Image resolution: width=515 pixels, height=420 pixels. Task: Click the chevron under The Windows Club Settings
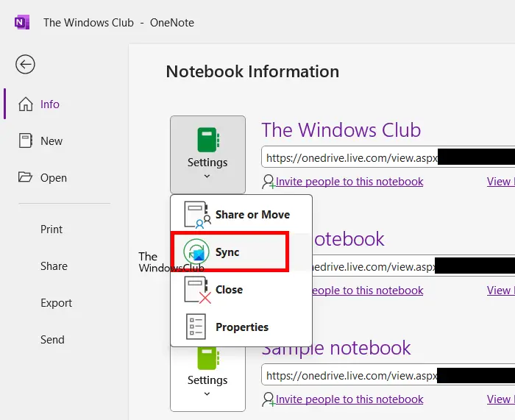click(x=207, y=177)
